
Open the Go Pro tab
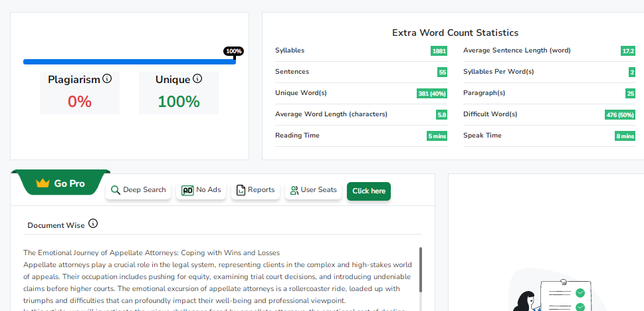click(x=60, y=182)
